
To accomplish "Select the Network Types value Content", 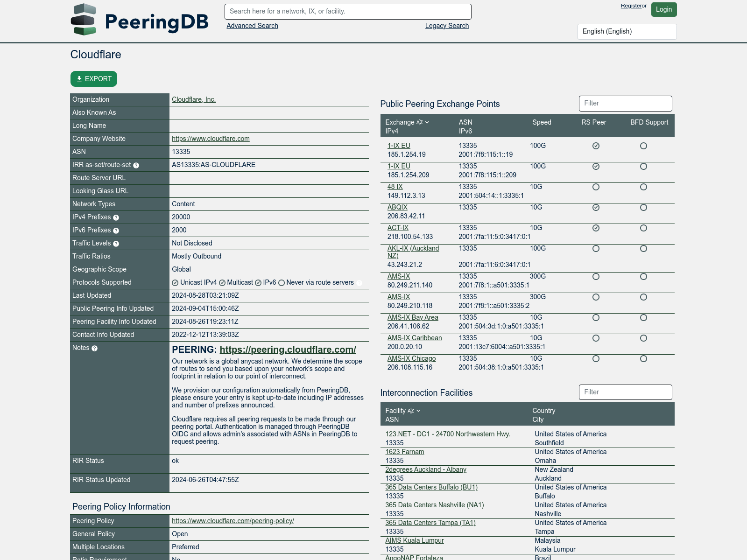I will [x=183, y=204].
